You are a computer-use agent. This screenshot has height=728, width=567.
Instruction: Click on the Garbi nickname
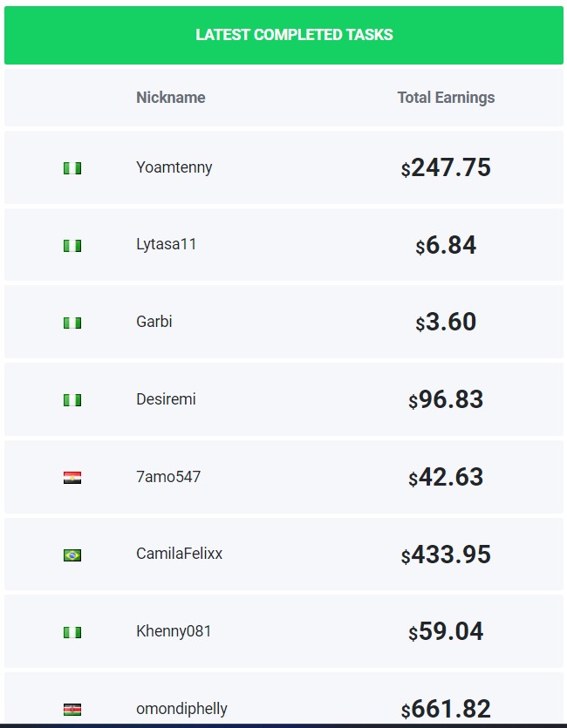coord(154,322)
